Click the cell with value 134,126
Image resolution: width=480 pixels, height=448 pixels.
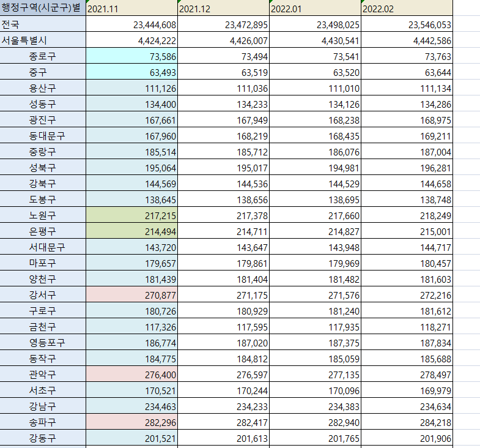coord(316,103)
